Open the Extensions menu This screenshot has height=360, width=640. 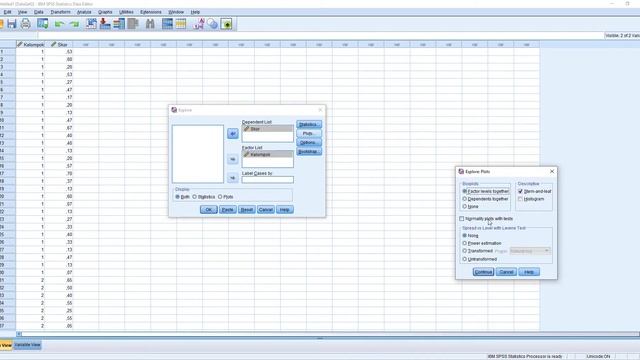point(151,12)
